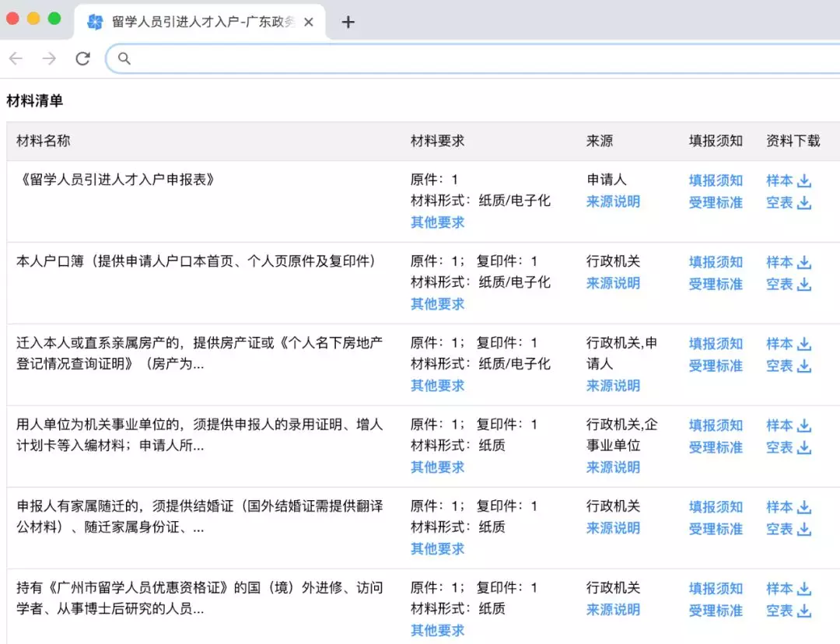840x644 pixels.
Task: Click the 材料清单 section heading
Action: click(35, 101)
